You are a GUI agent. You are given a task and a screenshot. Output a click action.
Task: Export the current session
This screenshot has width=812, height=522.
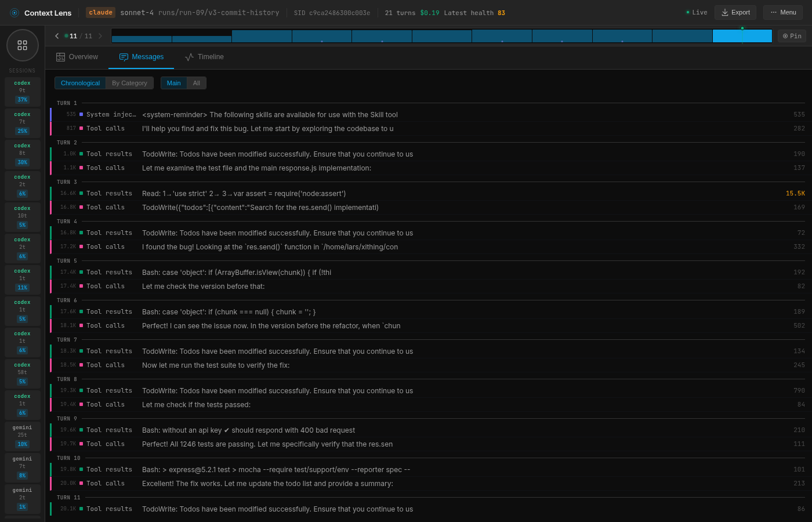pos(735,12)
